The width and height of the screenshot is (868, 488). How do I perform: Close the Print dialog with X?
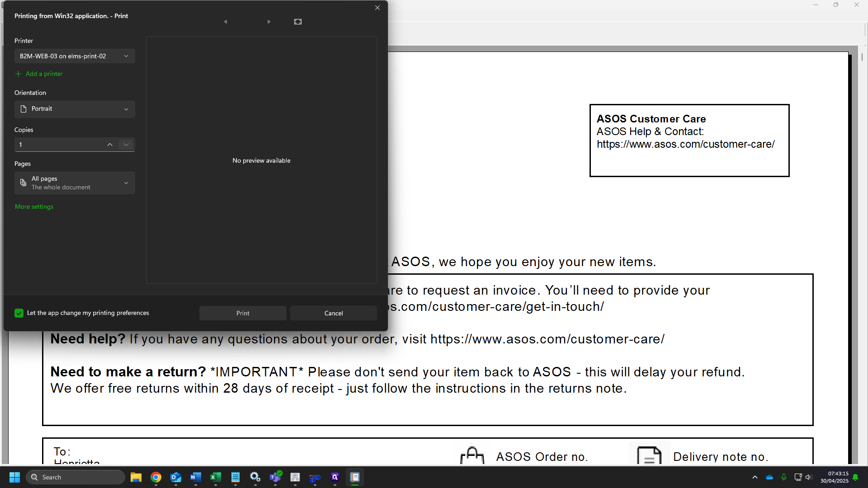tap(377, 8)
